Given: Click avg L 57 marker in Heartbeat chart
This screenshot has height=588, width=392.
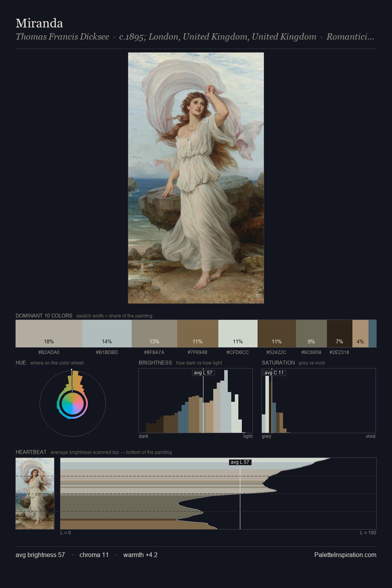Looking at the screenshot, I should (240, 462).
